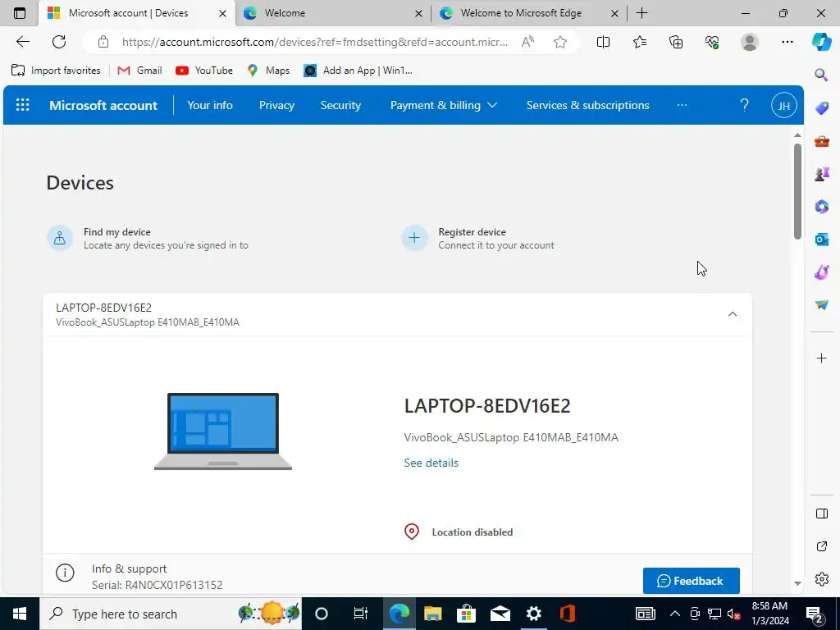
Task: Open the Security section
Action: (x=340, y=105)
